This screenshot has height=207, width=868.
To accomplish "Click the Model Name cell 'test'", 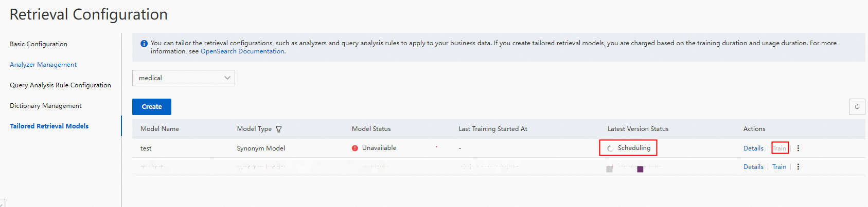I will click(x=146, y=148).
